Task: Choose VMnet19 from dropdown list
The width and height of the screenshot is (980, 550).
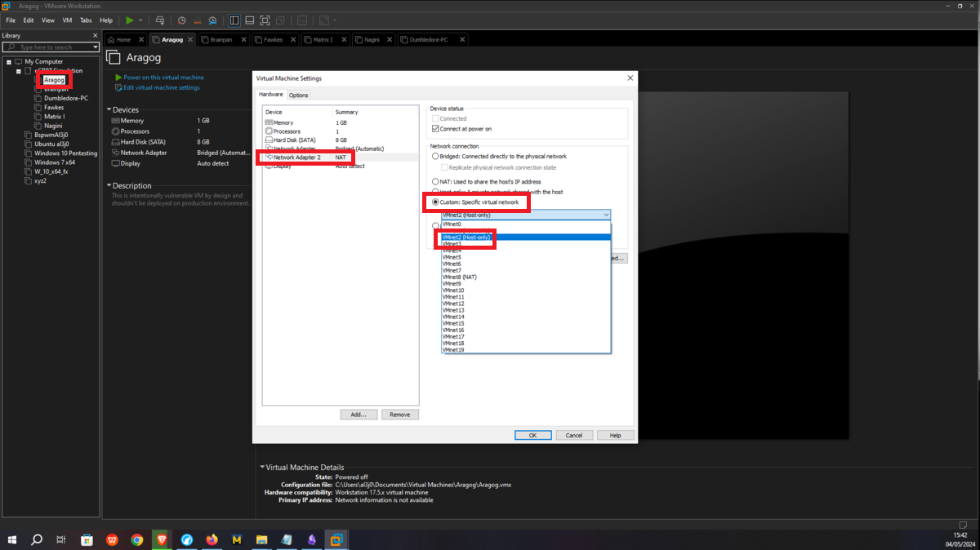Action: (x=526, y=349)
